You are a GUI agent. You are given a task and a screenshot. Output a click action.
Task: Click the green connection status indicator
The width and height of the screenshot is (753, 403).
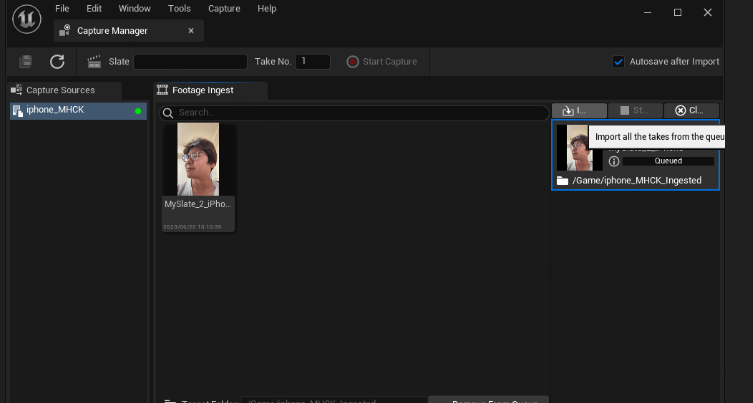click(x=138, y=111)
